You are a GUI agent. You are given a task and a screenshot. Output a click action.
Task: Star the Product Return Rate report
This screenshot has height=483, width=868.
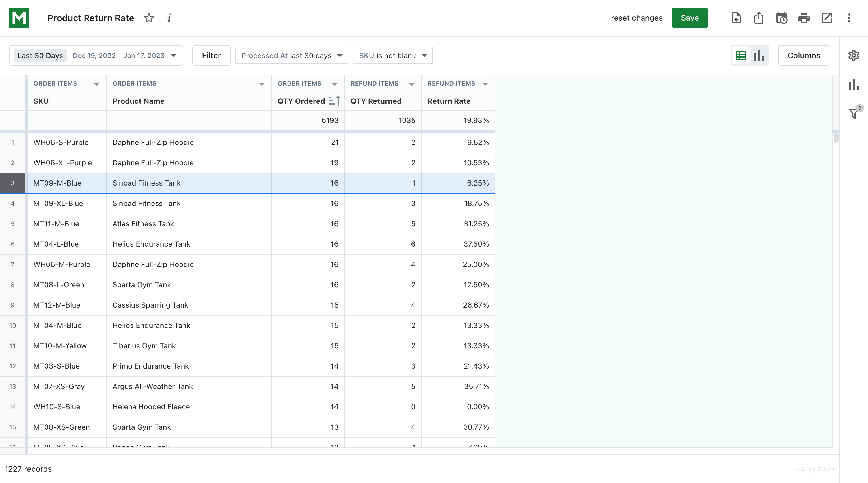(149, 18)
